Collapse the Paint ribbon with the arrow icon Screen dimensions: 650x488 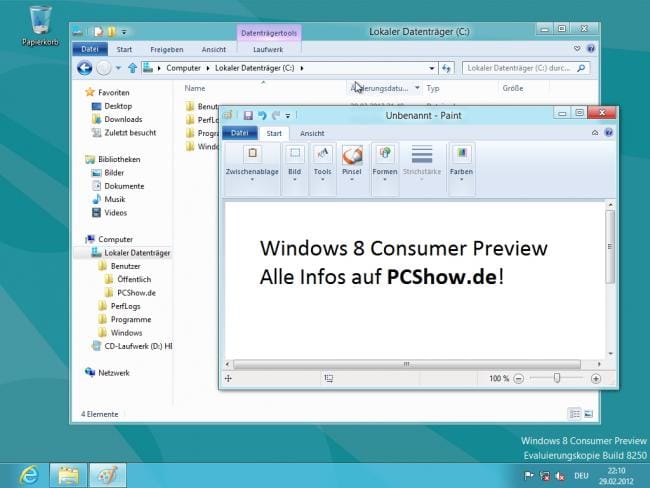coord(595,133)
